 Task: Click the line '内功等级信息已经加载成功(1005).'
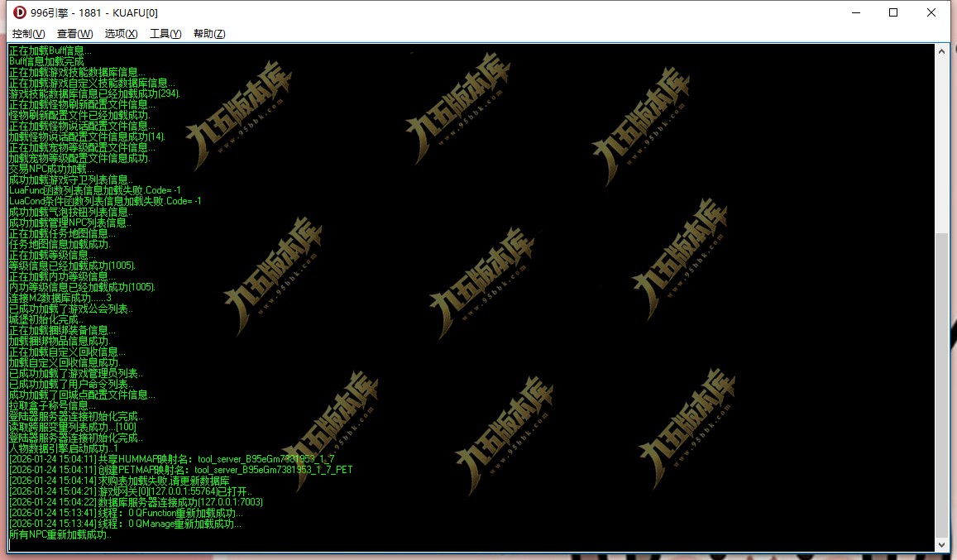point(83,287)
